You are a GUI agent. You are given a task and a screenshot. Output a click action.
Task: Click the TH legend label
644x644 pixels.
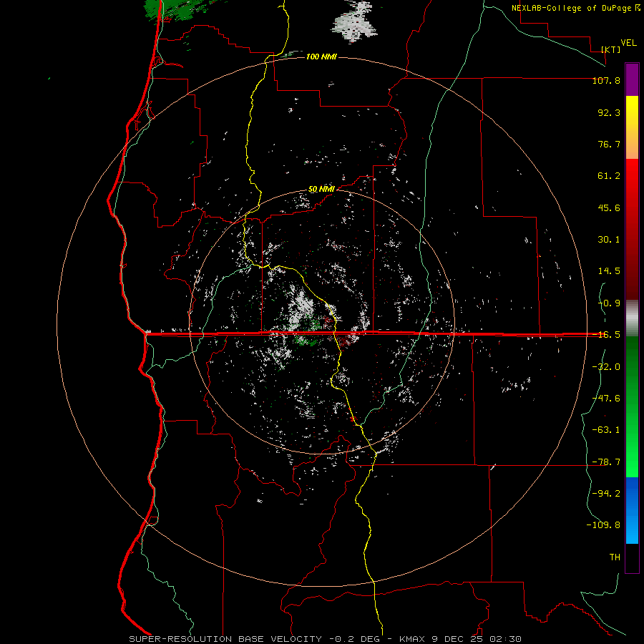coord(615,557)
